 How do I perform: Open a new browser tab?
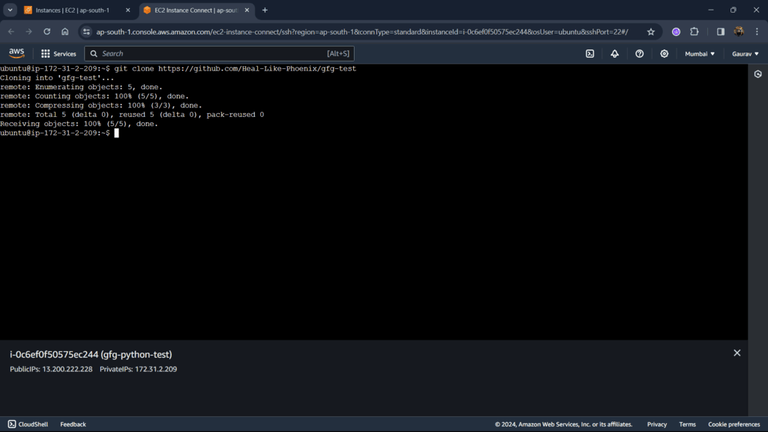265,10
